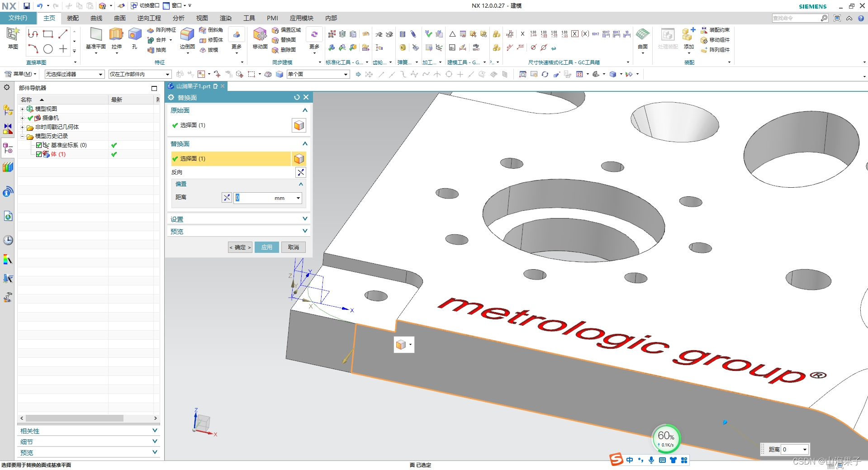The width and height of the screenshot is (868, 470).
Task: Open the 菜单(M) menu button
Action: coord(20,74)
